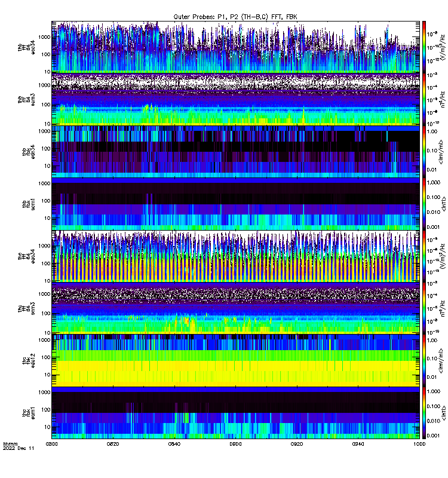Image resolution: width=448 pixels, height=478 pixels.
Task: Click the 0800 time axis label
Action: click(x=51, y=444)
